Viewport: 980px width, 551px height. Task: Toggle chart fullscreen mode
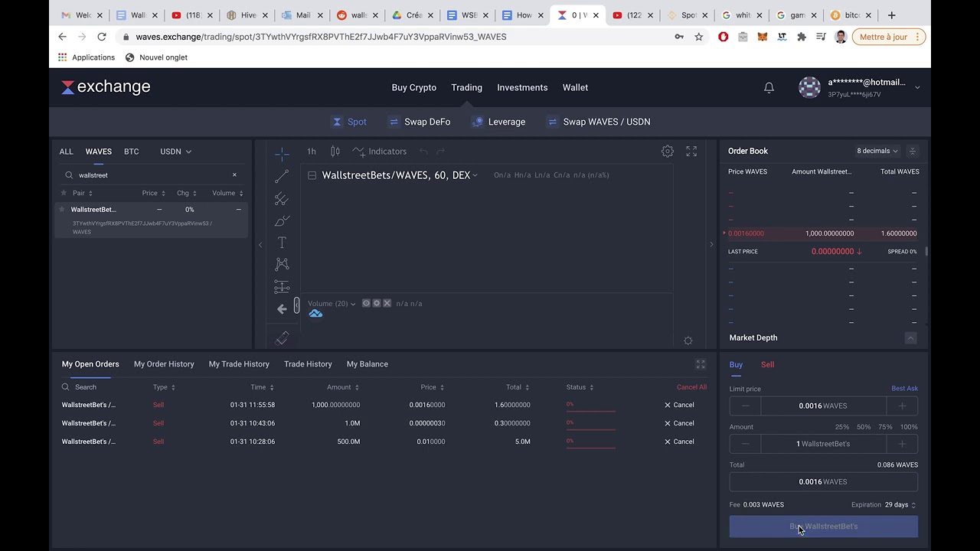[x=691, y=152]
